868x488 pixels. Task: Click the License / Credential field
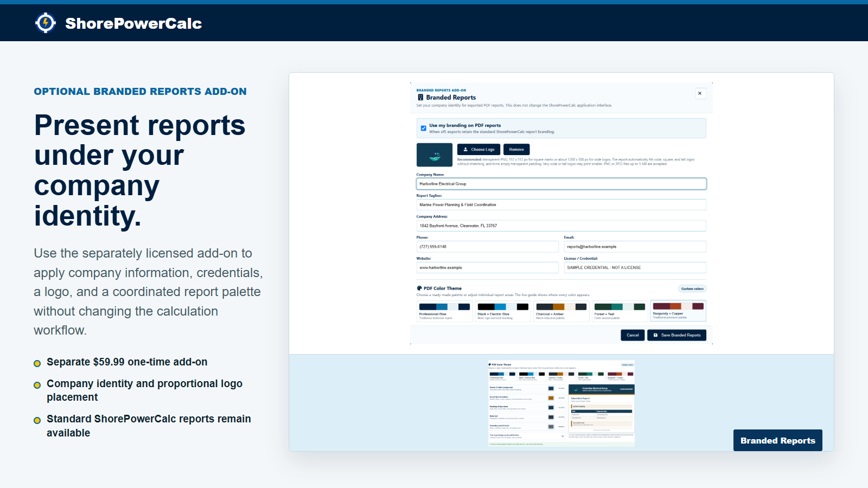635,268
